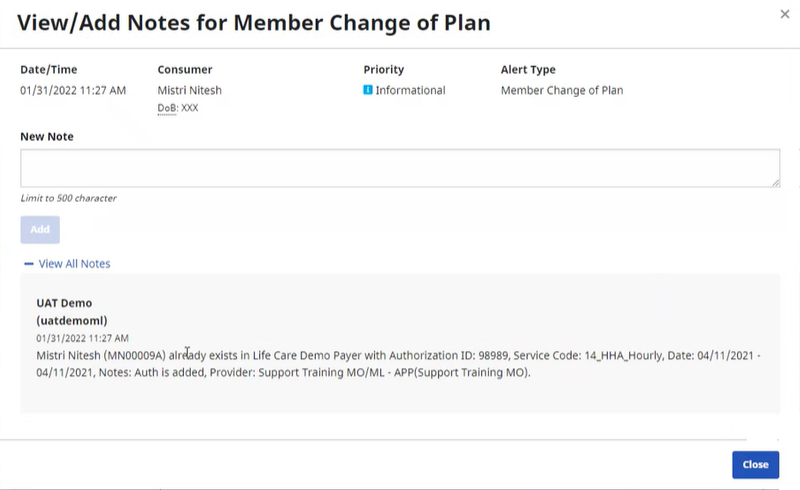
Task: Click the dotted-underlined DoB abbreviation
Action: pos(167,108)
